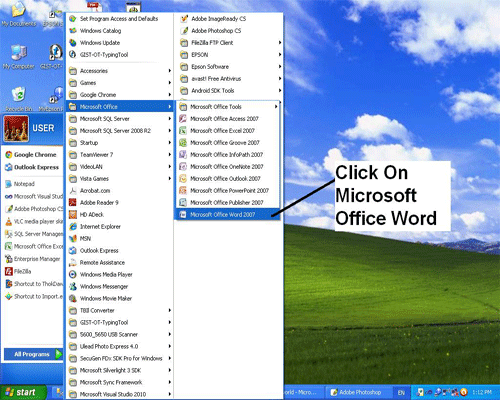Click the Adobe Photoshop CS icon in programs menu
This screenshot has width=500, height=400.
184,31
